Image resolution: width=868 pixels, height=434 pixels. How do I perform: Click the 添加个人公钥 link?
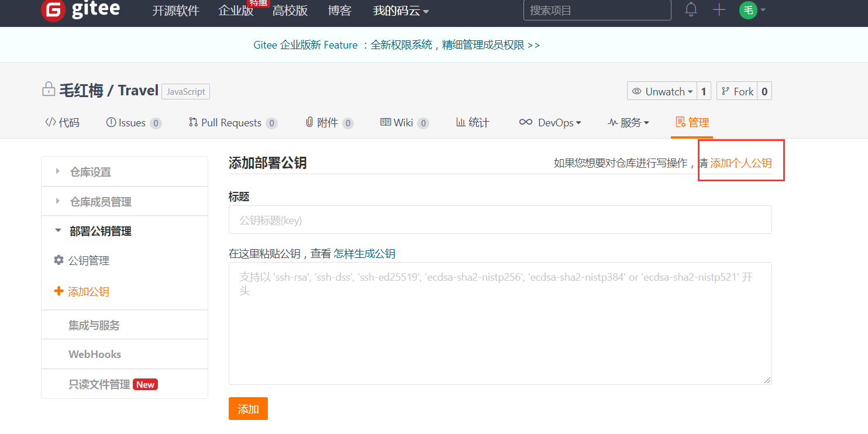[x=741, y=163]
